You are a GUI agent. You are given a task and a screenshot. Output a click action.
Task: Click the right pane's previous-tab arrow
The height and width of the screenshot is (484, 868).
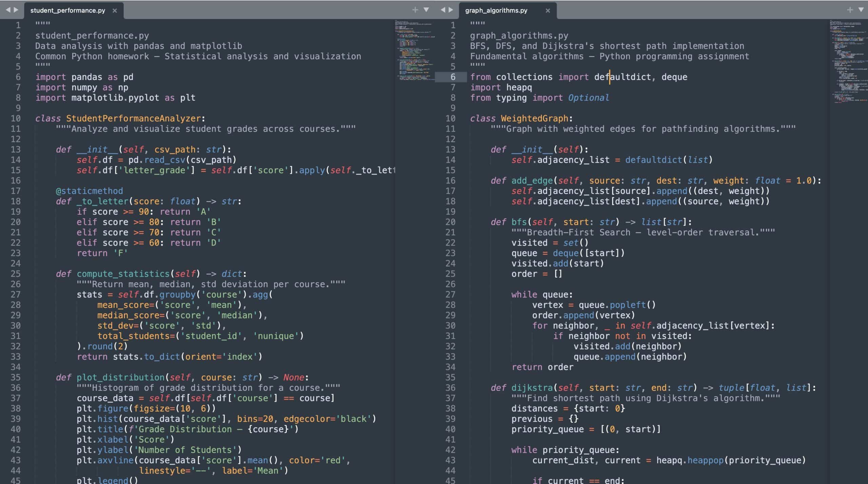pos(443,10)
